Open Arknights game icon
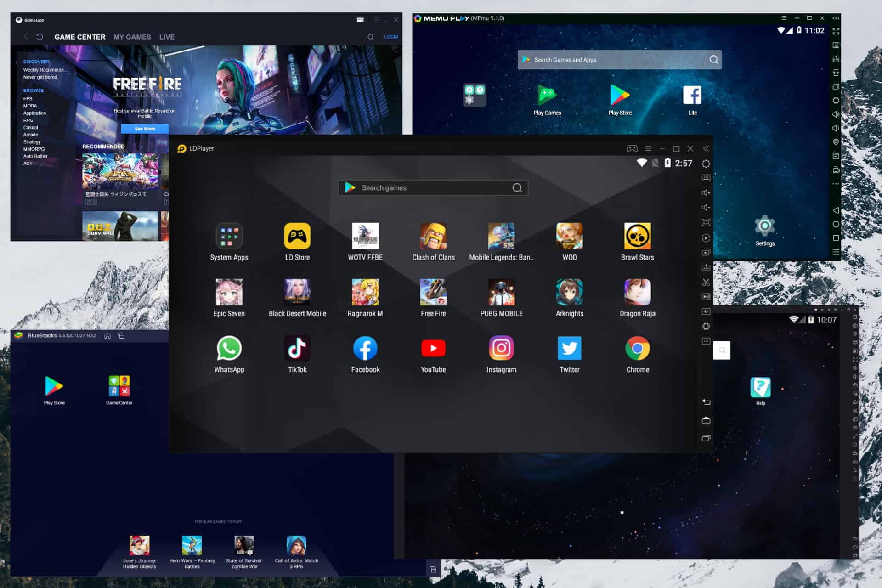 coord(569,292)
